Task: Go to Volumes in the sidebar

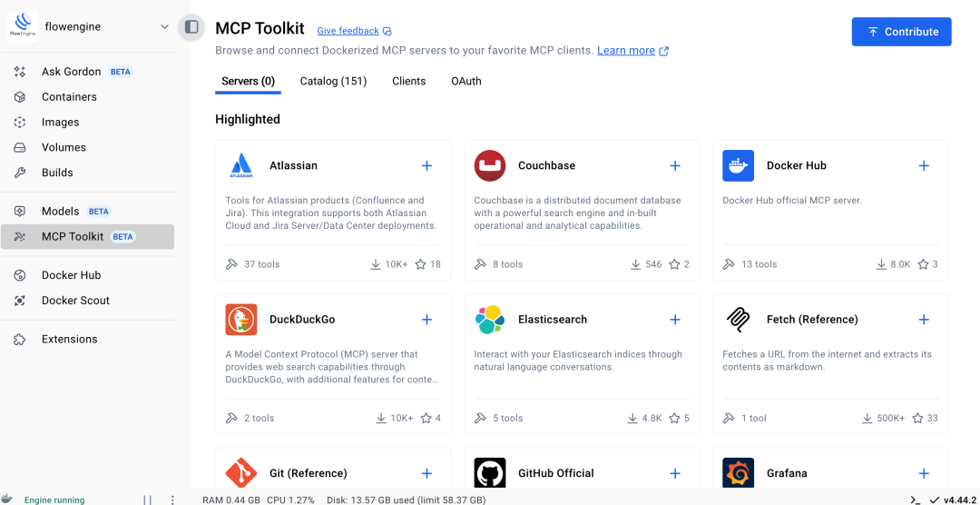Action: tap(87, 147)
